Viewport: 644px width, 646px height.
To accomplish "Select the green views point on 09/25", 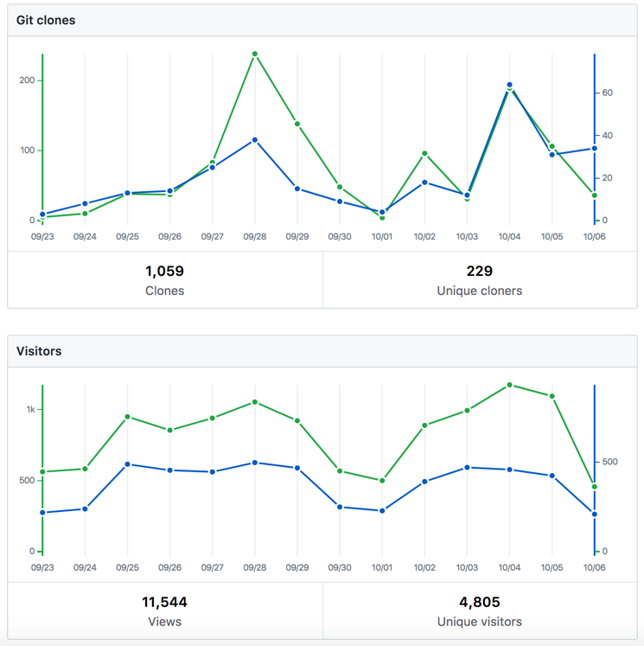I will click(127, 417).
